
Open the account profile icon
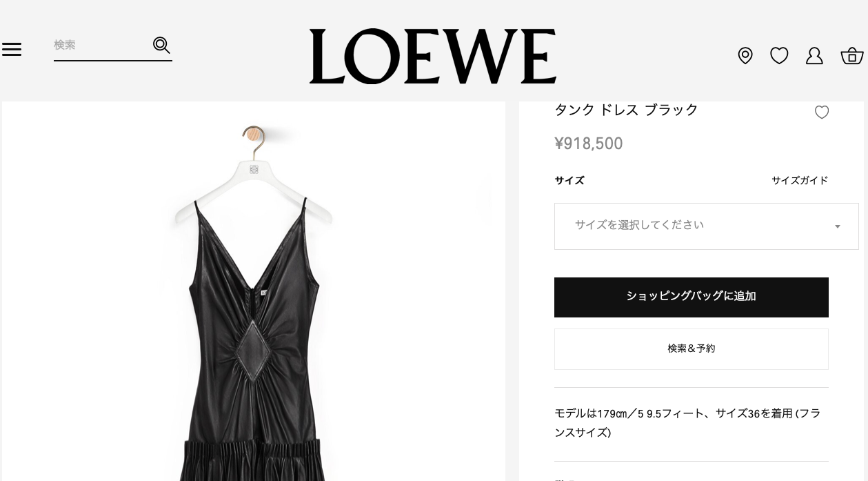(x=814, y=55)
